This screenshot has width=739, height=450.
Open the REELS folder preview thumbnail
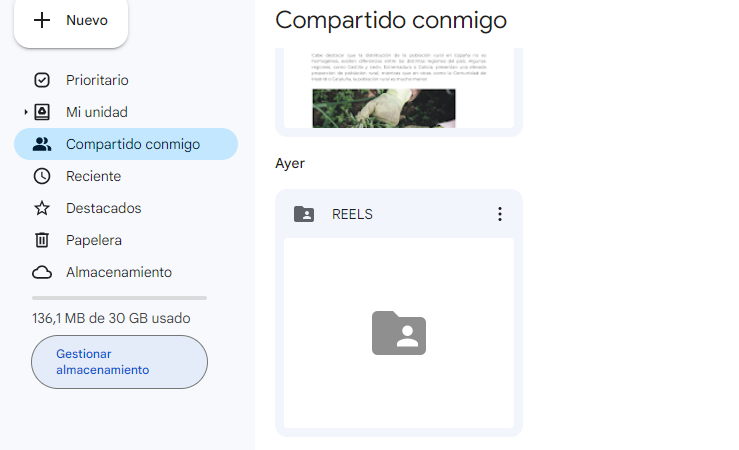coord(399,333)
